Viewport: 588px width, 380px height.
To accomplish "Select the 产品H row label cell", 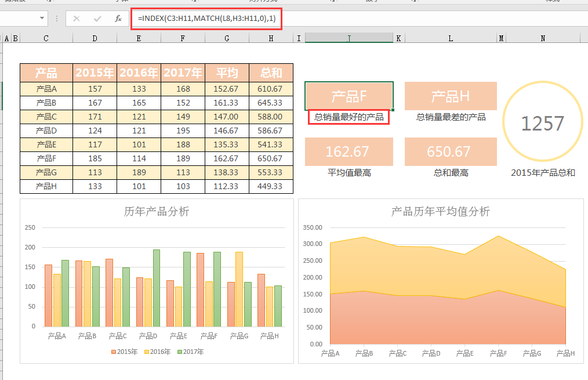I will point(46,186).
